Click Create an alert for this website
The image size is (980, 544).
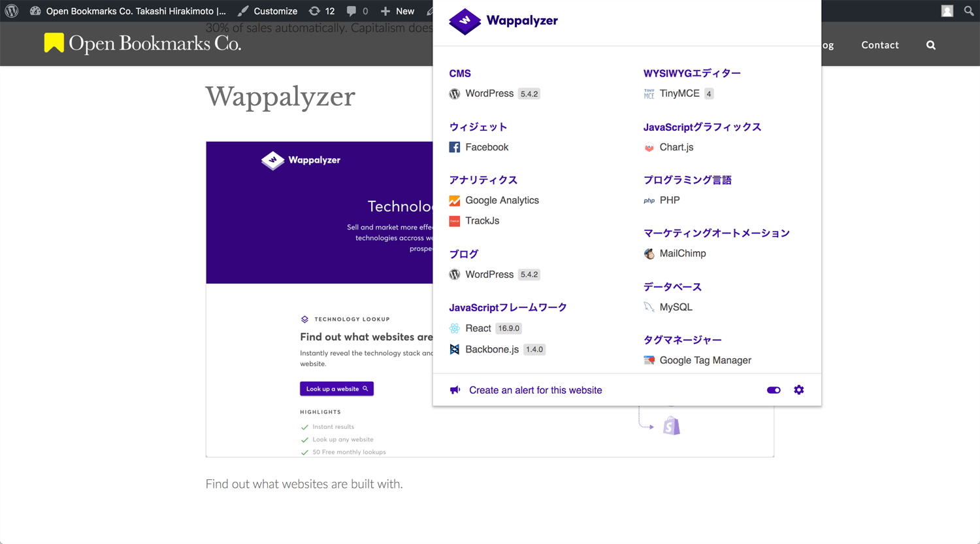(x=536, y=390)
